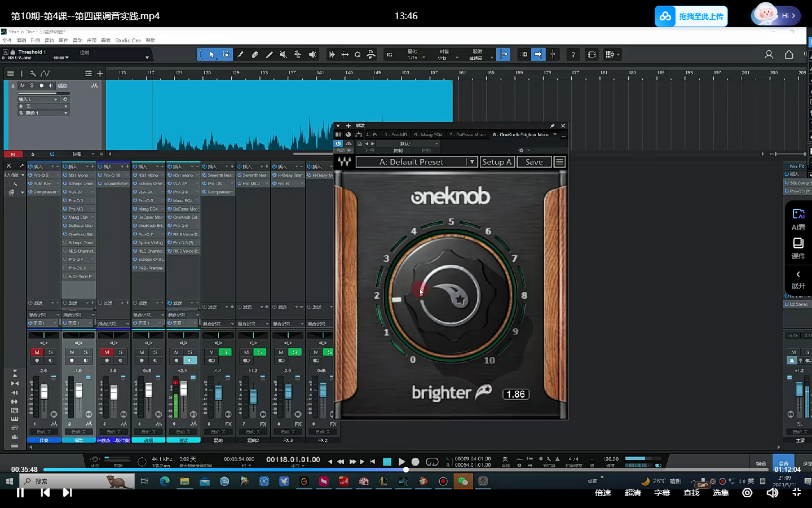Pause the video with player pause button
Image resolution: width=812 pixels, height=508 pixels.
tap(20, 493)
